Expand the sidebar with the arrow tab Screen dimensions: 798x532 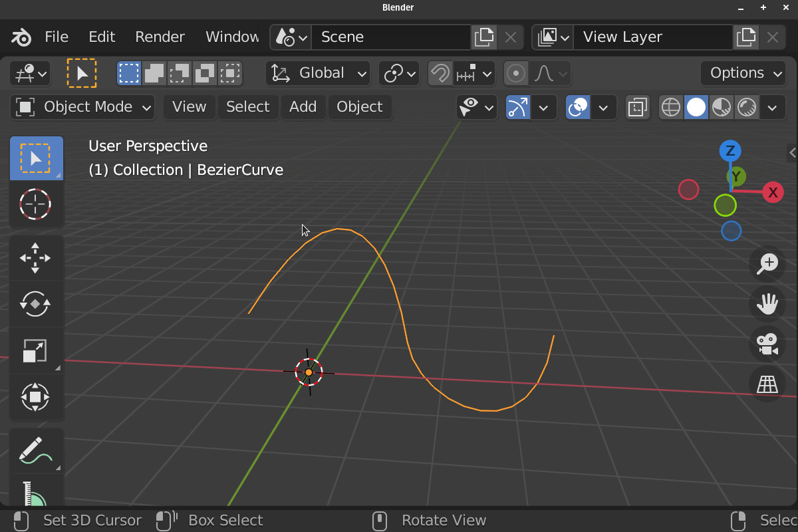(792, 153)
